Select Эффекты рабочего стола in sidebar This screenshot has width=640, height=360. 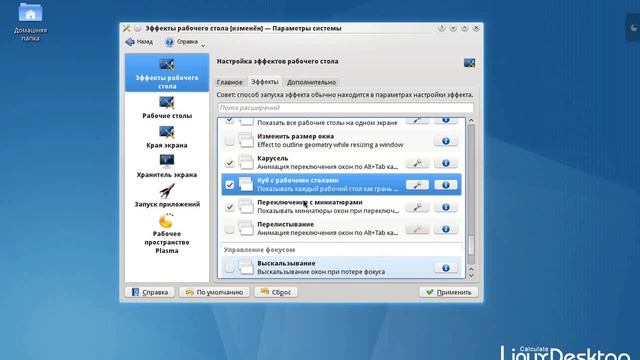coord(167,73)
